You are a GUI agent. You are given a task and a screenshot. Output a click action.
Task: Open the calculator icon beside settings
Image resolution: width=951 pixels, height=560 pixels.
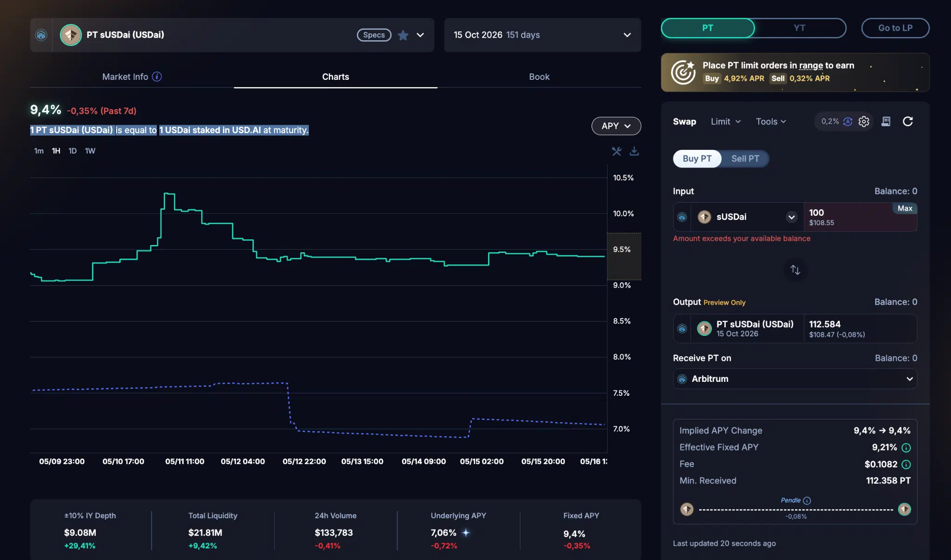(x=886, y=122)
